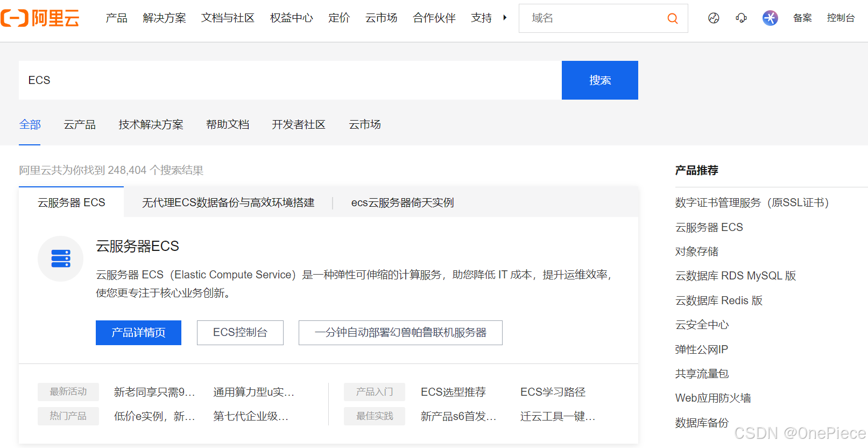Select the 技术解决方案 filter tab
The width and height of the screenshot is (868, 448).
tap(151, 125)
